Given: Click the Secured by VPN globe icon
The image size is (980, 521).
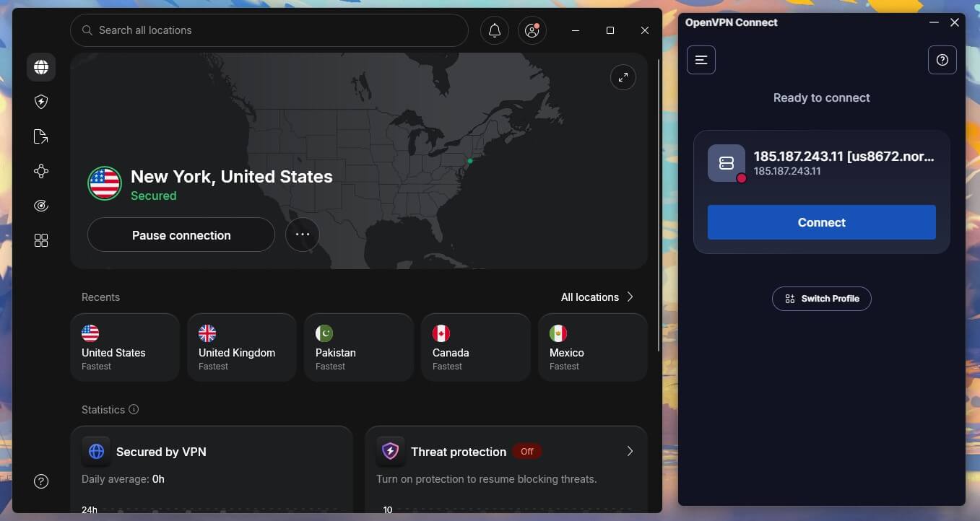Looking at the screenshot, I should click(96, 452).
